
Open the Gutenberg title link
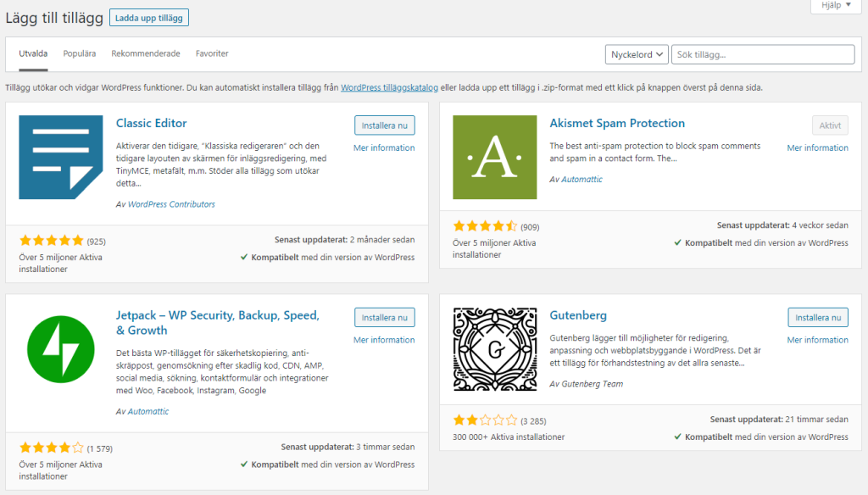pyautogui.click(x=578, y=315)
